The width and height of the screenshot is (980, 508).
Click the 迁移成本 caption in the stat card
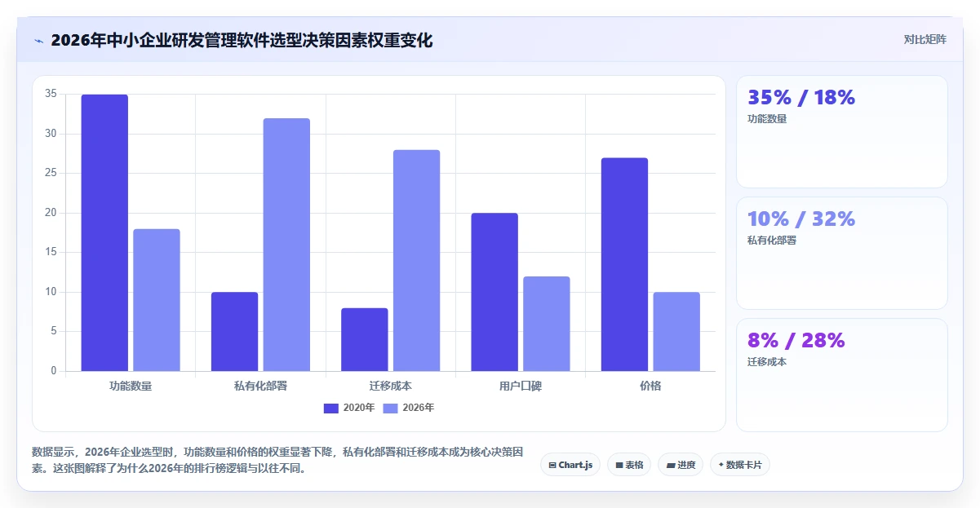[x=767, y=362]
